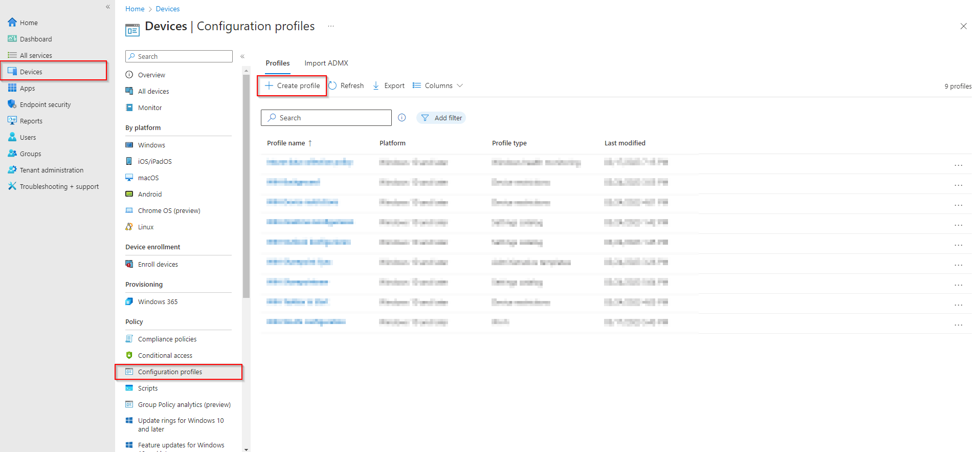The width and height of the screenshot is (980, 452).
Task: Click Devices breadcrumb link
Action: 168,9
